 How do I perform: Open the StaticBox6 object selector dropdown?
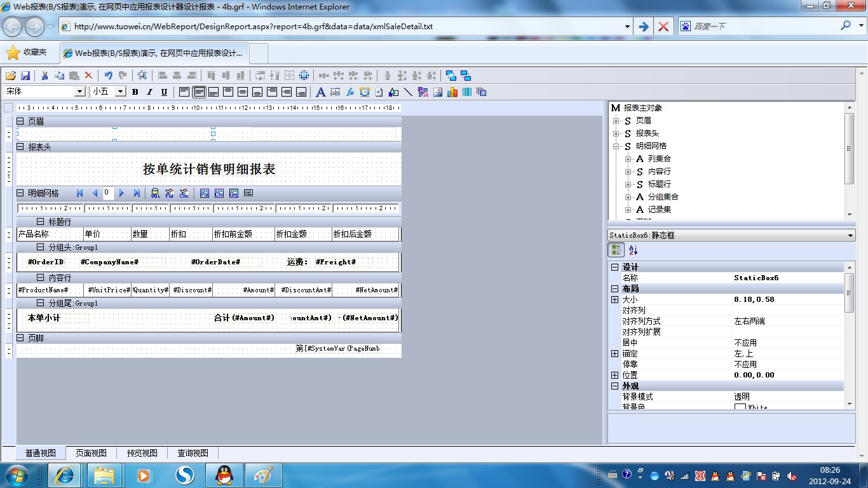851,236
